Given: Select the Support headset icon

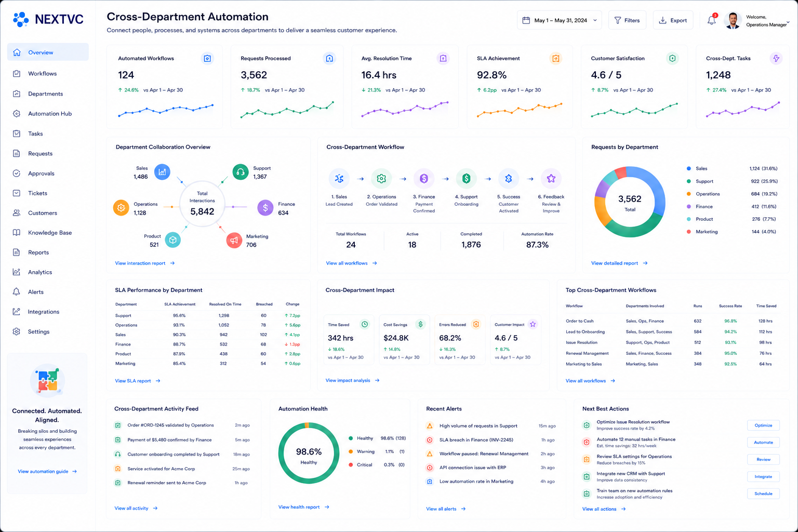Looking at the screenshot, I should click(x=241, y=171).
